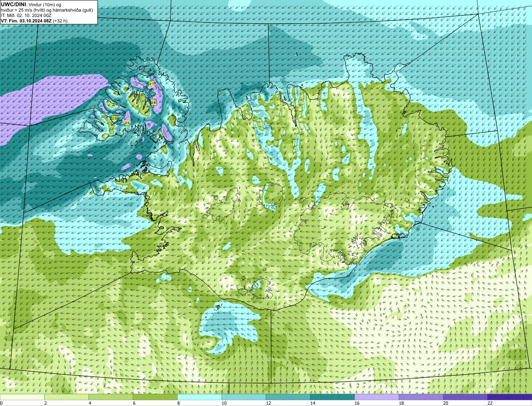Image resolution: width=532 pixels, height=406 pixels.
Task: Click the legend scale value 6
Action: [x=134, y=403]
